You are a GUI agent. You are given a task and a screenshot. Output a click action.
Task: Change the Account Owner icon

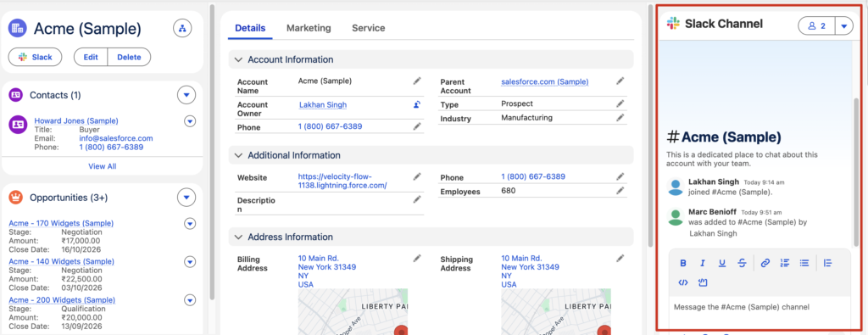pyautogui.click(x=417, y=104)
